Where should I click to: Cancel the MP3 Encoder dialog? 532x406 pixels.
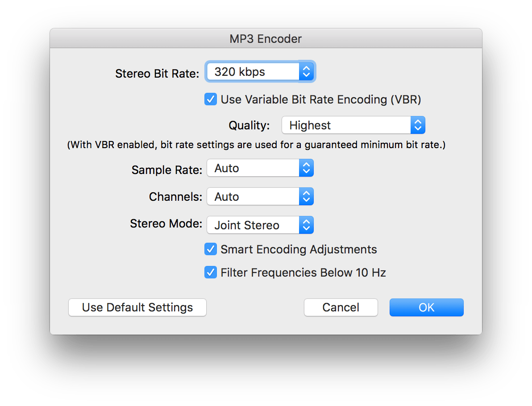pyautogui.click(x=341, y=307)
